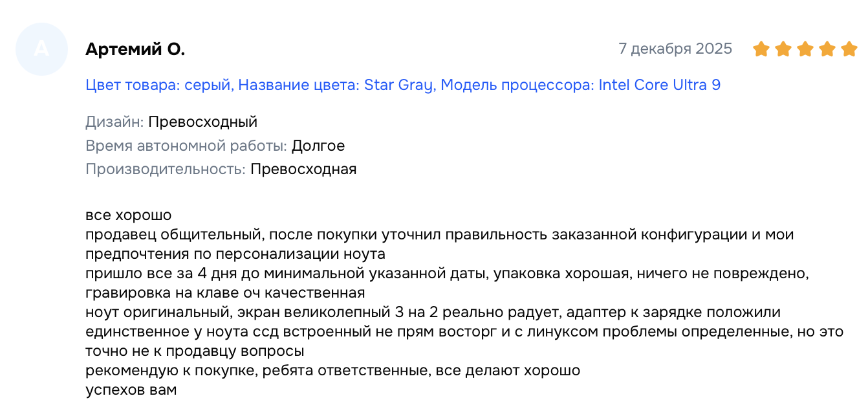Click the 'рекомендую к покупке' review sentence
This screenshot has height=418, width=868.
tap(332, 371)
